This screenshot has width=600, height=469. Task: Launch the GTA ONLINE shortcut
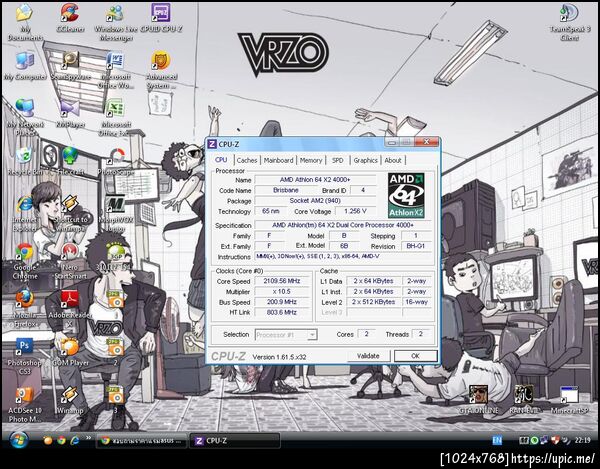[x=479, y=399]
